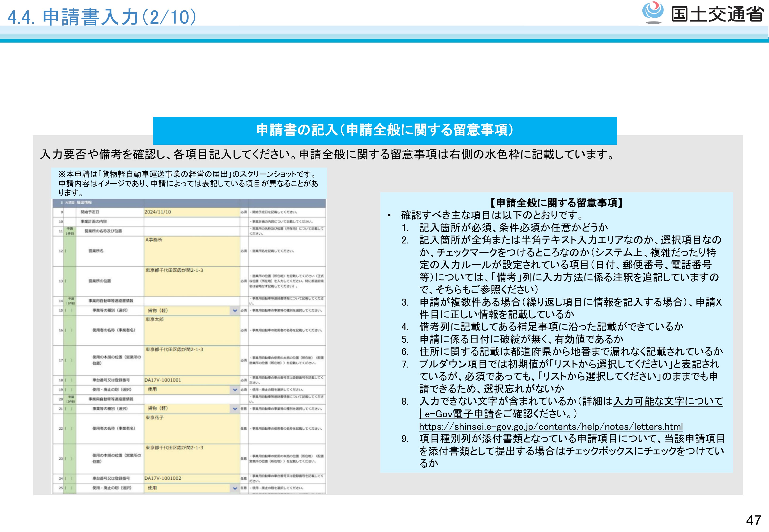Open row 15 事業等の種別 dropdown arrow
This screenshot has height=532, width=769.
[x=235, y=311]
